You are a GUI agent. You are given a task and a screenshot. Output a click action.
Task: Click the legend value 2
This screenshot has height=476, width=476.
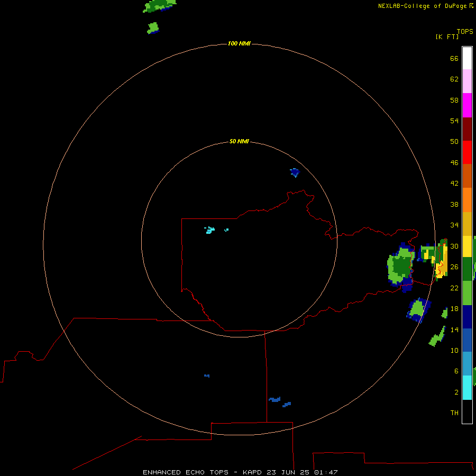pyautogui.click(x=456, y=392)
